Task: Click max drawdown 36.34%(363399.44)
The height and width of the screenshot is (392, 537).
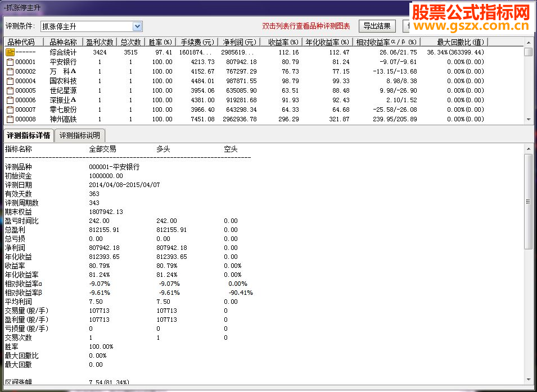Action: click(455, 52)
